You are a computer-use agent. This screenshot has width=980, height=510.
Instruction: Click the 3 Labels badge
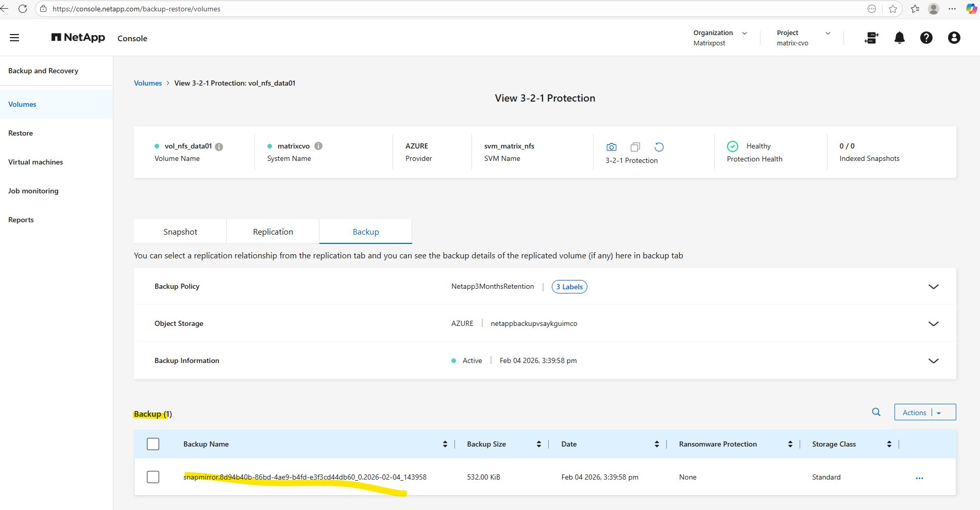click(569, 287)
